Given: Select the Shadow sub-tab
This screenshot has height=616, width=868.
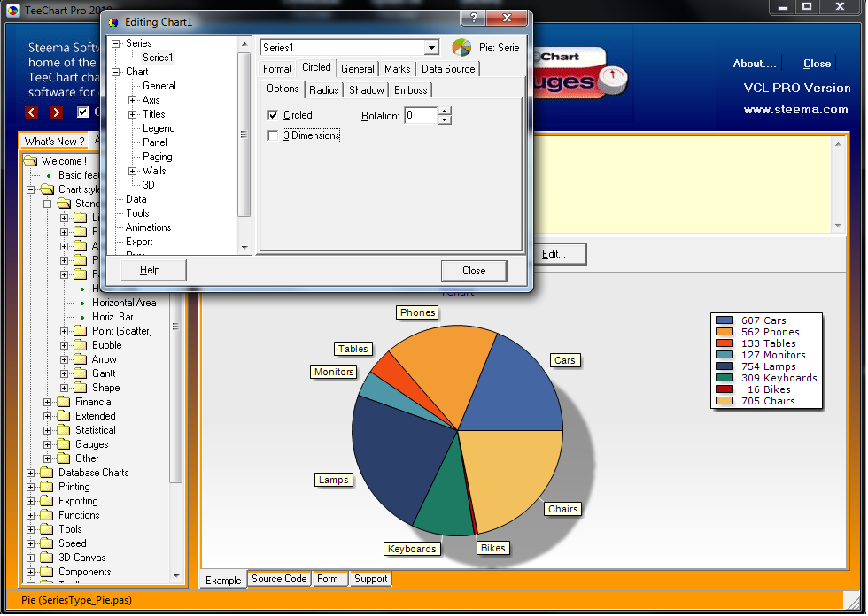Looking at the screenshot, I should [367, 90].
